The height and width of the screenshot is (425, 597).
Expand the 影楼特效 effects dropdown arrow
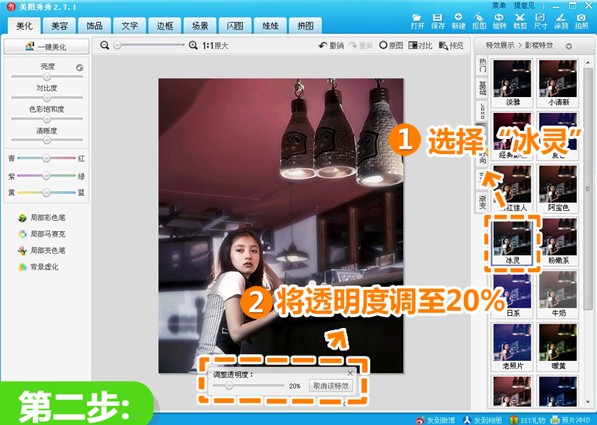tap(569, 46)
